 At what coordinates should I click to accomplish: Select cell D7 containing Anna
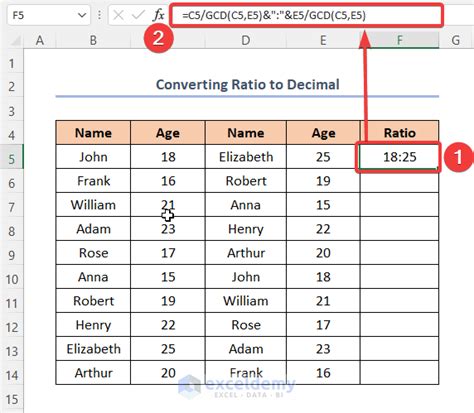(246, 205)
